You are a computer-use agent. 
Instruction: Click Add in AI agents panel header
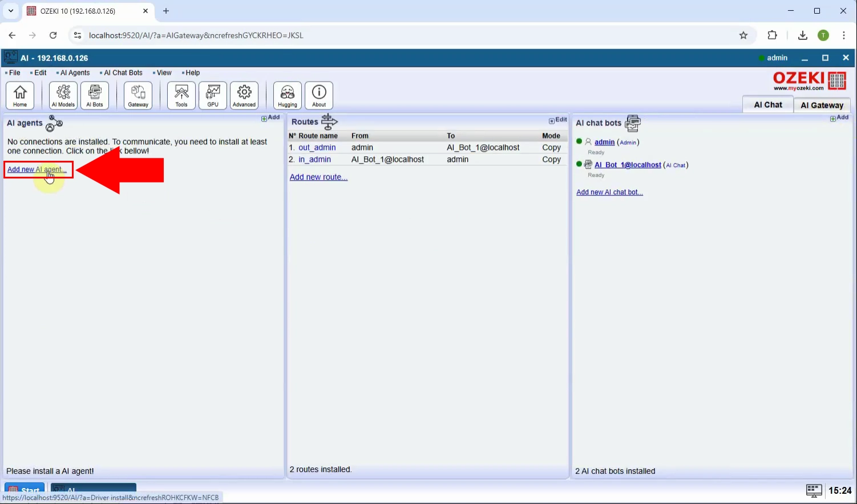pos(270,118)
